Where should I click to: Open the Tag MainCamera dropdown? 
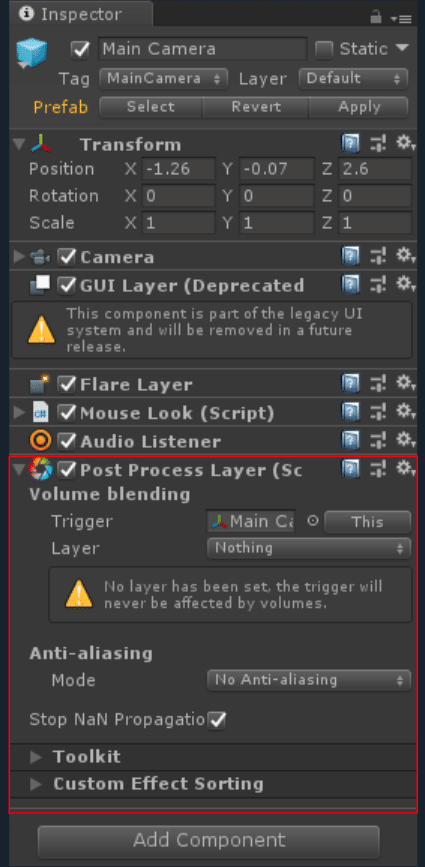point(164,79)
